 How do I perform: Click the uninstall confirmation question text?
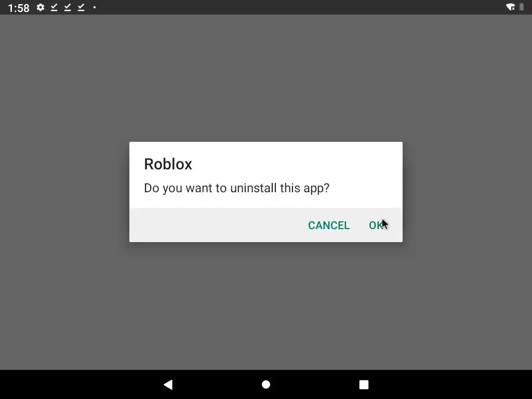[236, 188]
